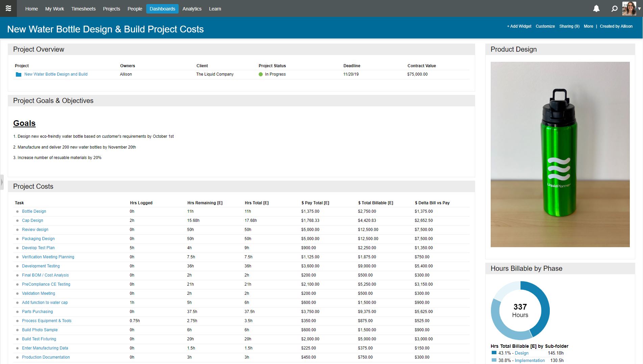Open the Learn menu item

point(215,9)
